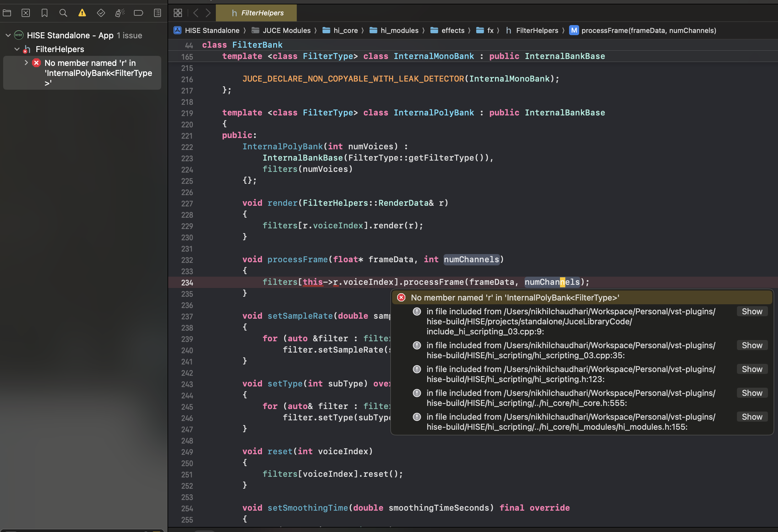778x532 pixels.
Task: Open the Test navigator diamond icon
Action: point(101,13)
